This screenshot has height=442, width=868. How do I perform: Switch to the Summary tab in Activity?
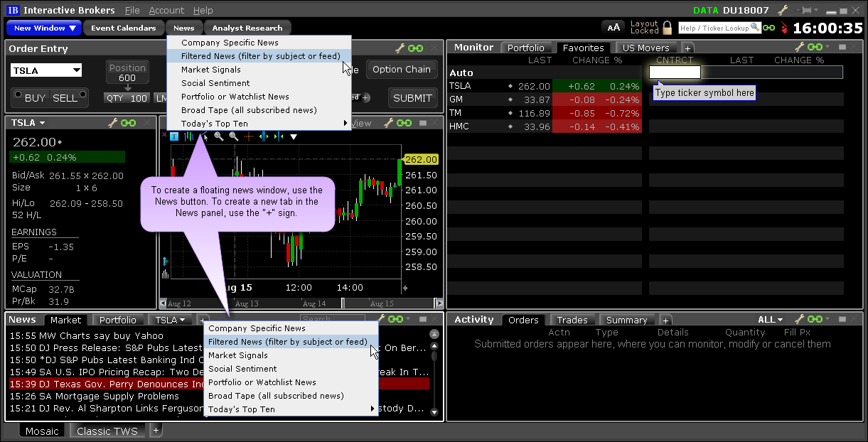626,320
